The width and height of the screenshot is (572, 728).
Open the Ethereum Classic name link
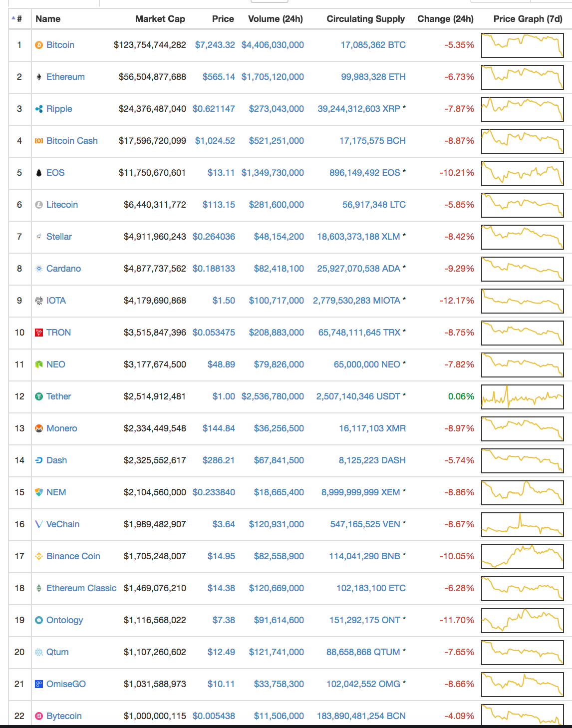click(x=81, y=588)
